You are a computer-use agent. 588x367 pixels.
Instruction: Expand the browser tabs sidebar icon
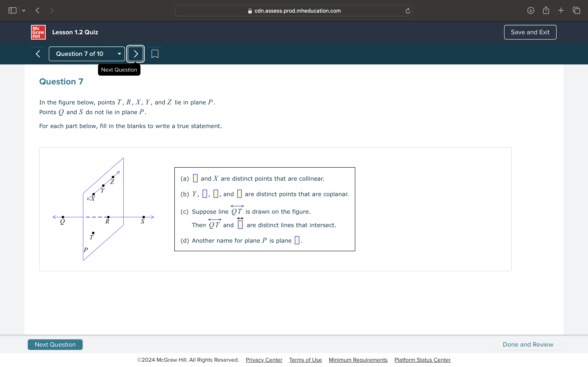pos(12,10)
